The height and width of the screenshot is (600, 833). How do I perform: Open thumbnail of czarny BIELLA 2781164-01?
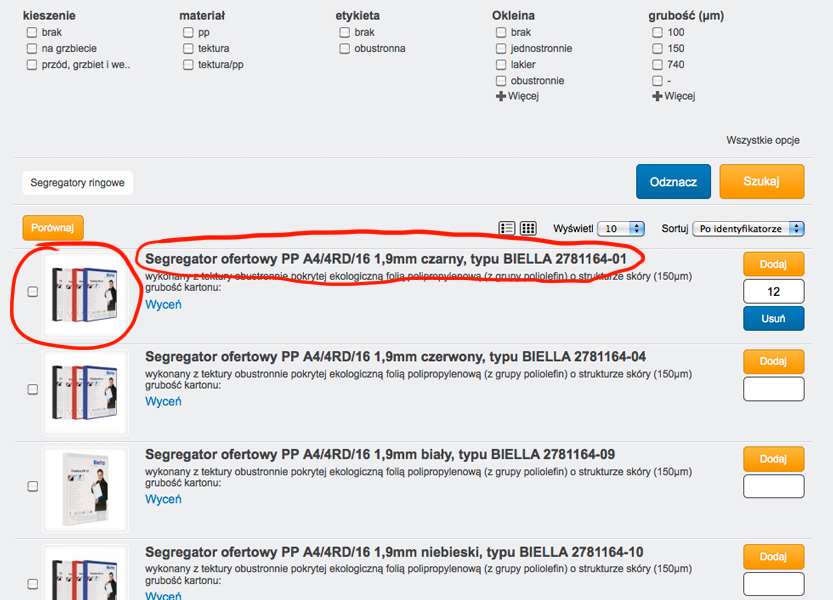coord(85,295)
